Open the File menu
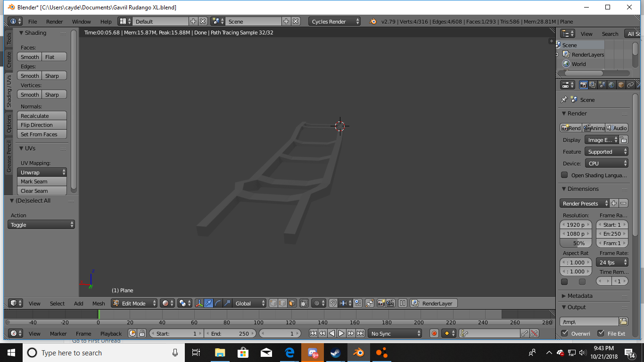Image resolution: width=644 pixels, height=362 pixels. click(33, 21)
